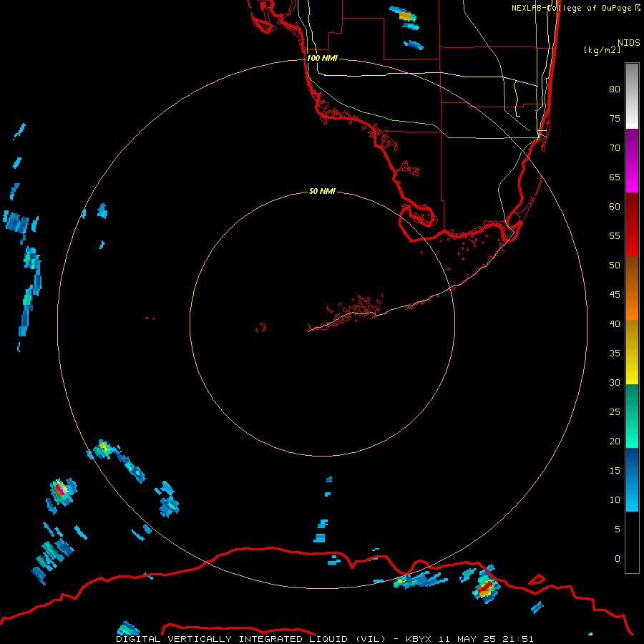Click the dark red band of the color bar

point(632,224)
